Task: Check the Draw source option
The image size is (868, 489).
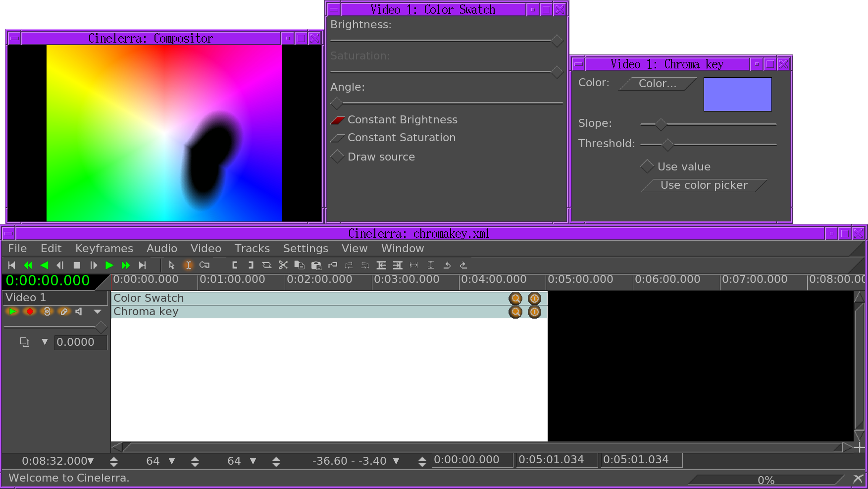Action: tap(373, 157)
